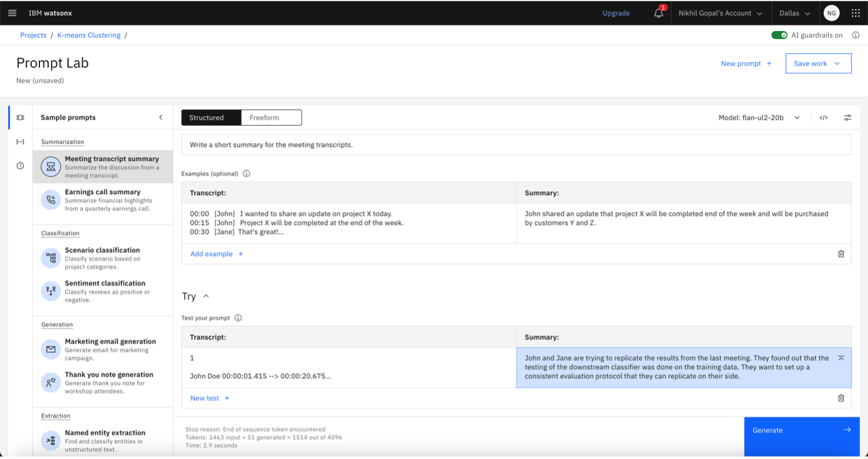The width and height of the screenshot is (868, 459).
Task: Turn off the AI guardrails toggle
Action: click(779, 35)
